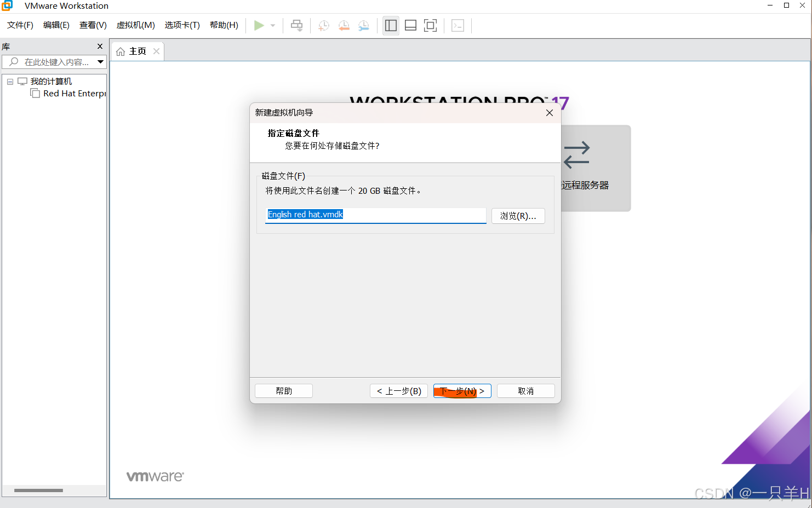Screen dimensions: 812x508
Task: Toggle the Show Library sidebar icon
Action: point(391,25)
